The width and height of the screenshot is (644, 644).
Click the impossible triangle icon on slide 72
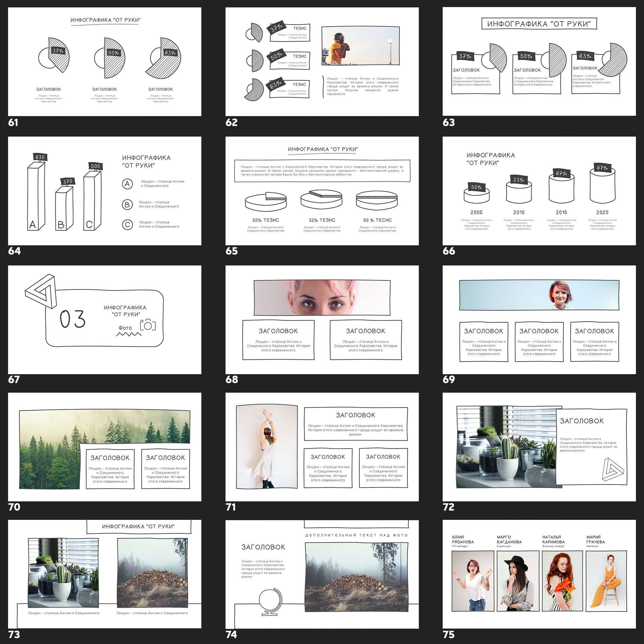[612, 469]
